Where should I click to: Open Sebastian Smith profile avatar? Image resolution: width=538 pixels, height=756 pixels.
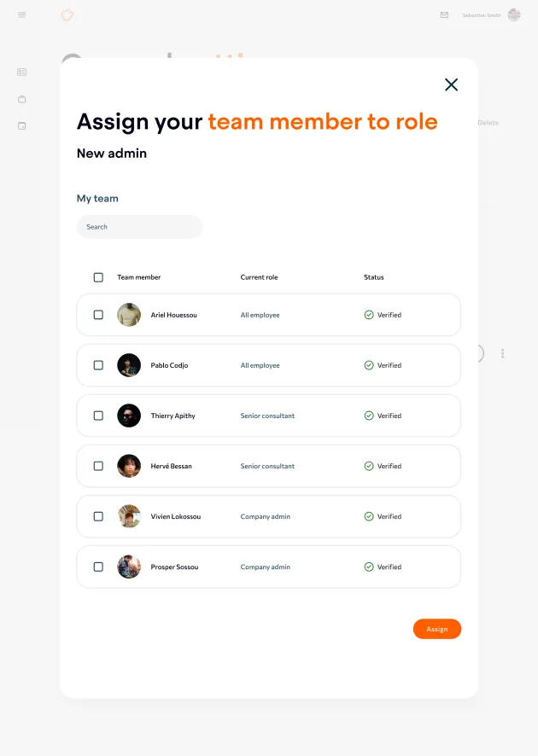point(514,15)
